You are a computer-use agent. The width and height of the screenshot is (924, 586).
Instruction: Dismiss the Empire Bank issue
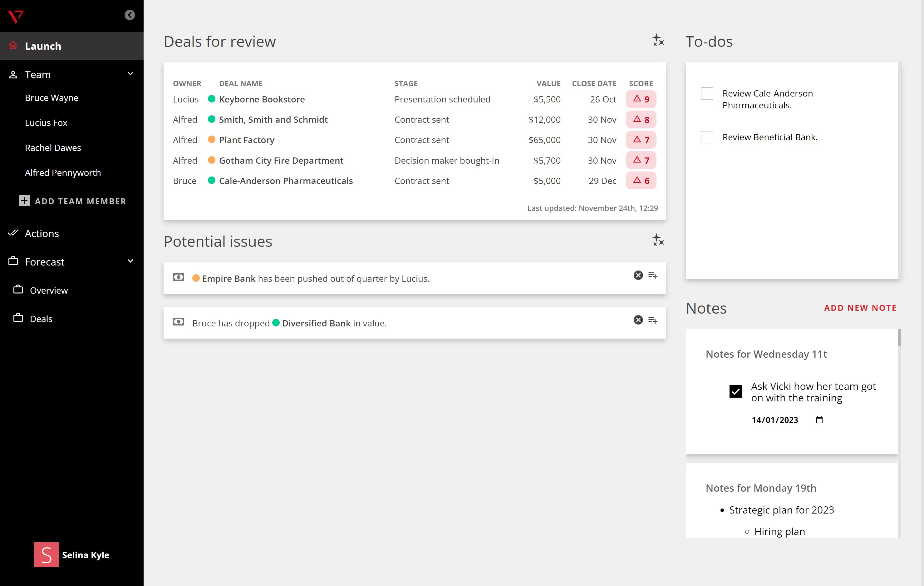coord(638,275)
